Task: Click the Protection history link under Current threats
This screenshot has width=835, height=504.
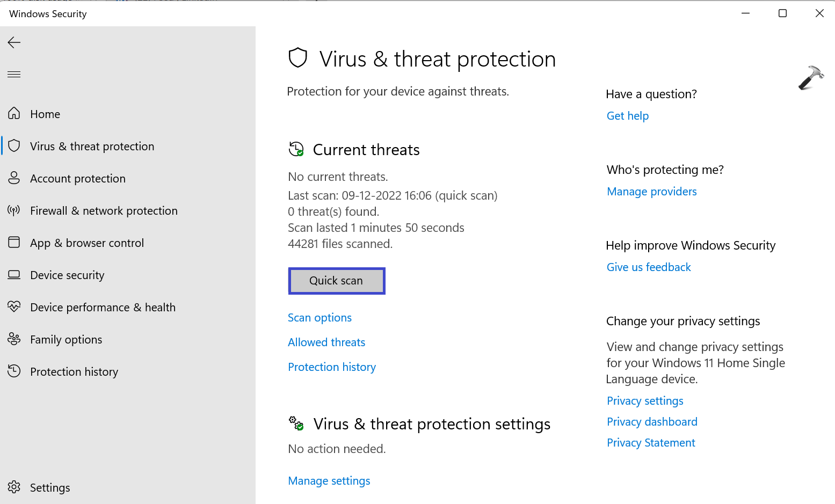Action: [332, 367]
